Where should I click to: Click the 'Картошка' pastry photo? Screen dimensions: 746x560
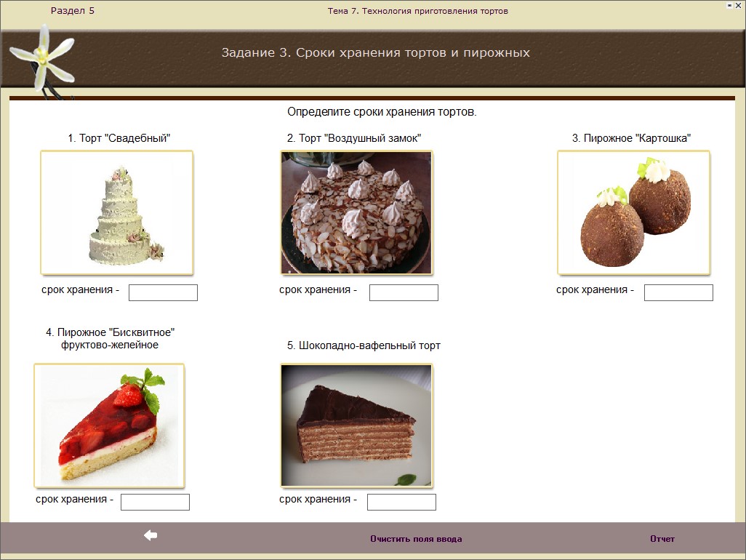[x=633, y=212]
